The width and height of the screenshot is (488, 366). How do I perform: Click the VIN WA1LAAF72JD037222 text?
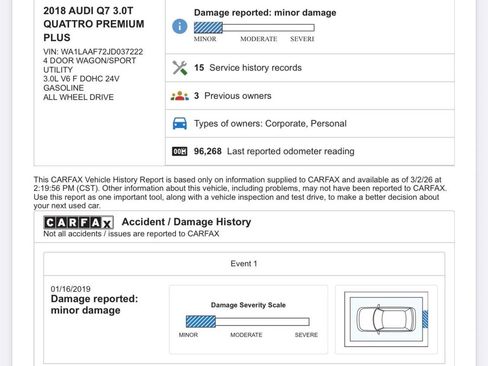tap(93, 52)
